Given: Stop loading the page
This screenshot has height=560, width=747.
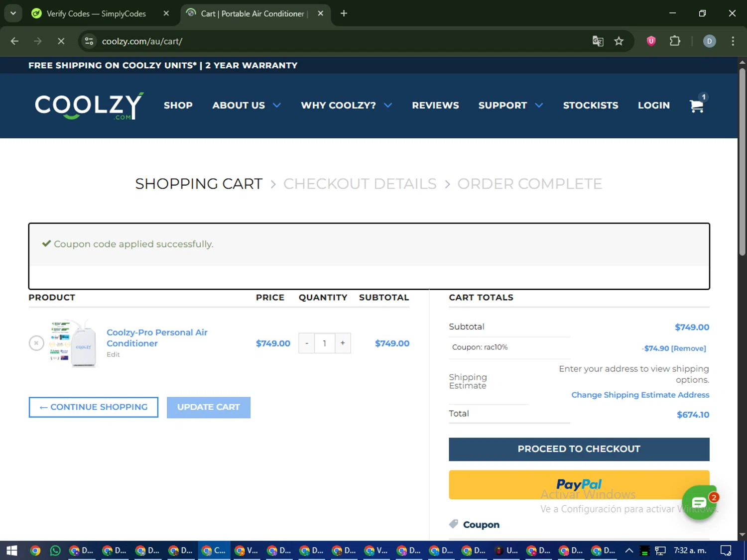Looking at the screenshot, I should (x=61, y=41).
